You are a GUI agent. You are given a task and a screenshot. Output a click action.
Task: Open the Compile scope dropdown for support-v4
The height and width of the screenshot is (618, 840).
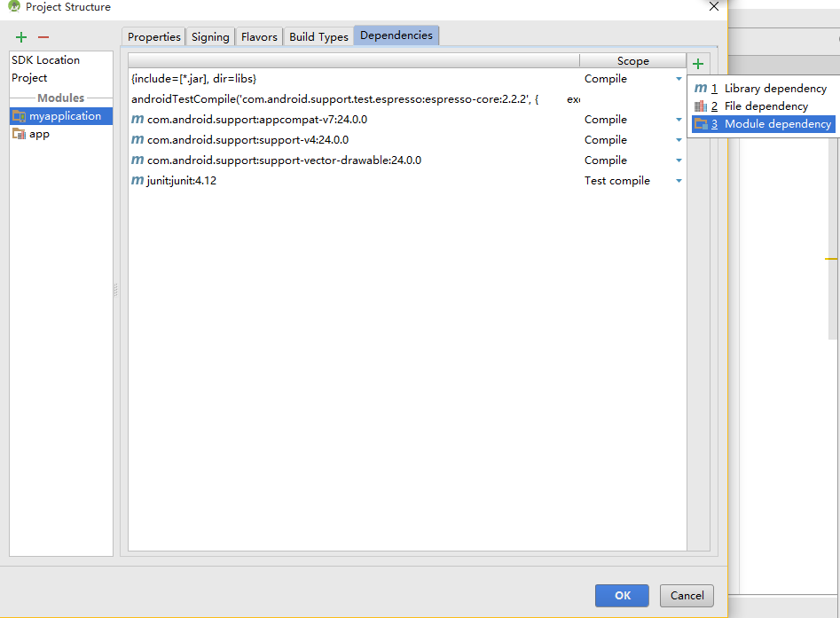[679, 139]
